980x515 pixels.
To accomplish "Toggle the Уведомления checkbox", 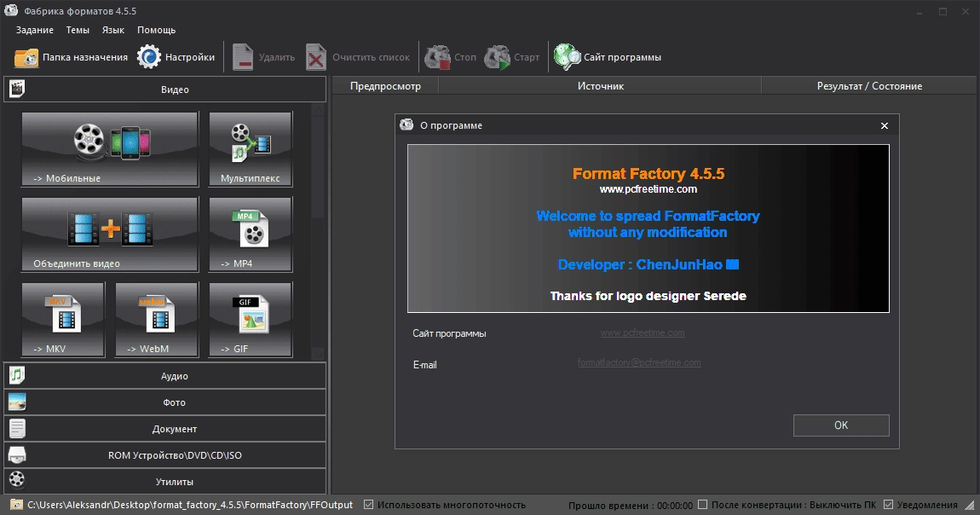I will click(888, 505).
